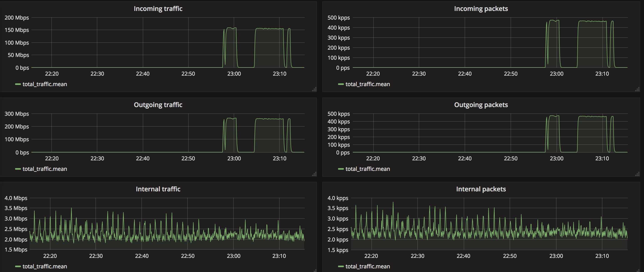
Task: Click resize handle of Outgoing traffic panel
Action: (x=315, y=174)
